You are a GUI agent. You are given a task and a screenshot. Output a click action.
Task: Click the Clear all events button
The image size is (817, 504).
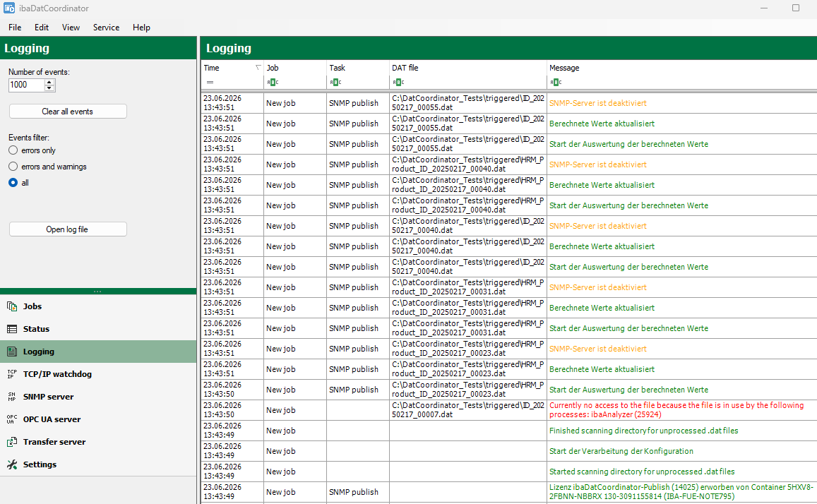(x=68, y=112)
